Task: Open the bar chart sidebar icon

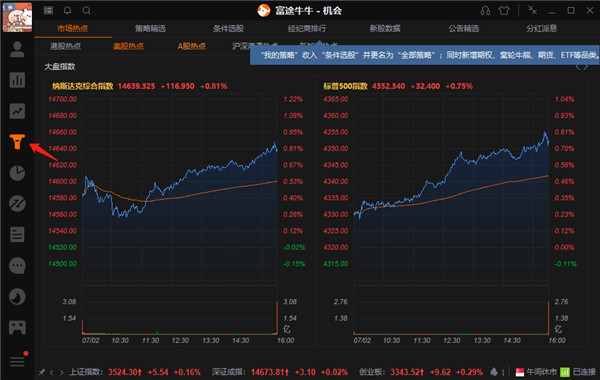Action: [x=17, y=80]
